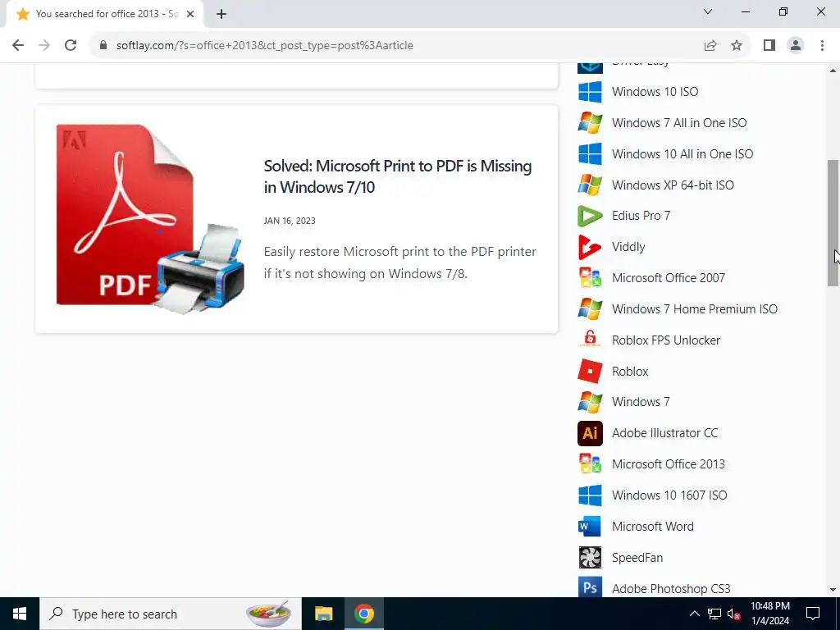Click the Windows 10 ISO logo icon
Image resolution: width=840 pixels, height=630 pixels.
point(590,92)
